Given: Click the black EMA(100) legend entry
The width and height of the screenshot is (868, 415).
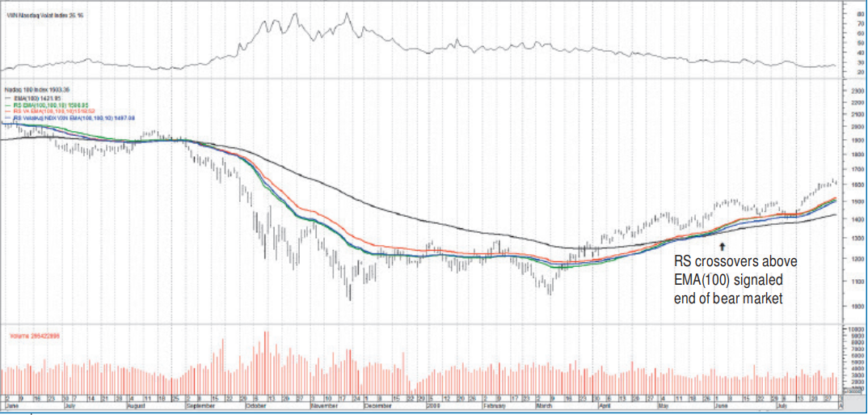Looking at the screenshot, I should [x=41, y=96].
